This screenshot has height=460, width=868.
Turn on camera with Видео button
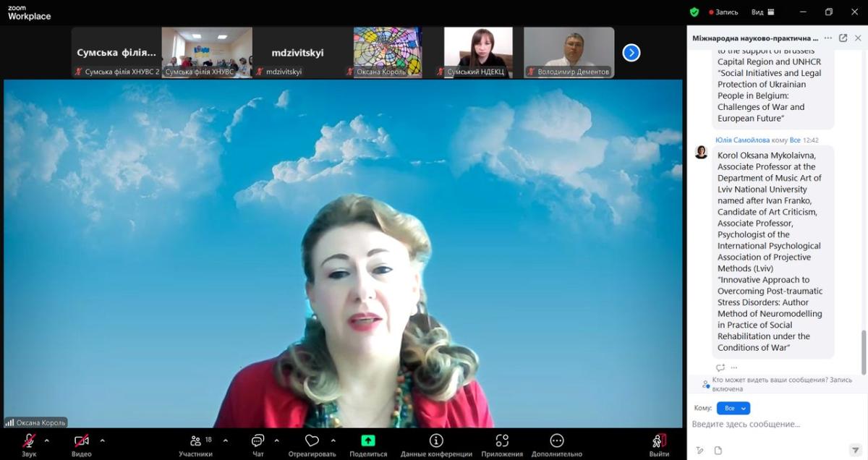[x=82, y=444]
